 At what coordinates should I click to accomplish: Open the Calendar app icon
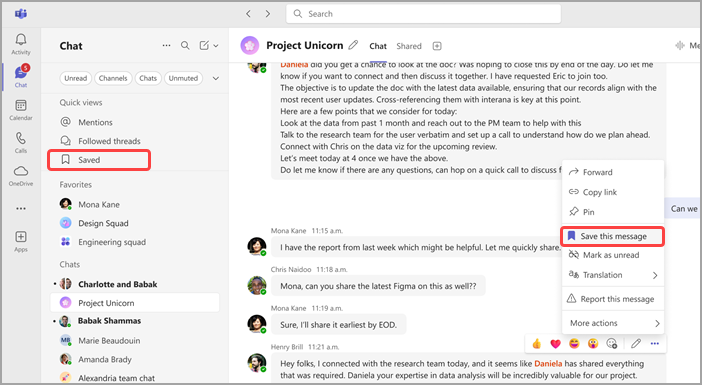coord(21,110)
